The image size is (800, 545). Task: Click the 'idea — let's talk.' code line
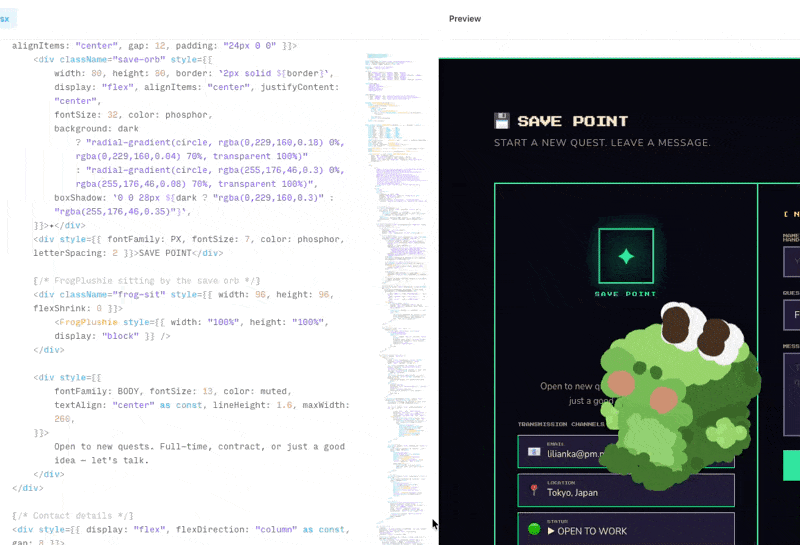pyautogui.click(x=102, y=460)
